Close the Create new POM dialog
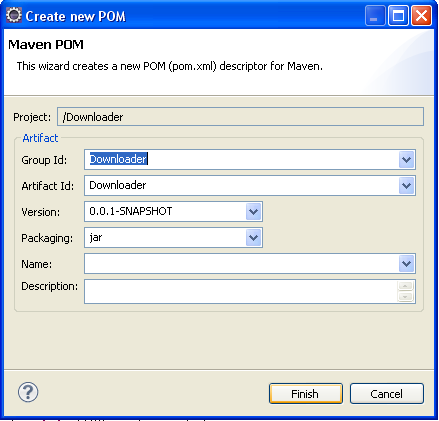Screen dimensions: 439x421 pyautogui.click(x=421, y=16)
